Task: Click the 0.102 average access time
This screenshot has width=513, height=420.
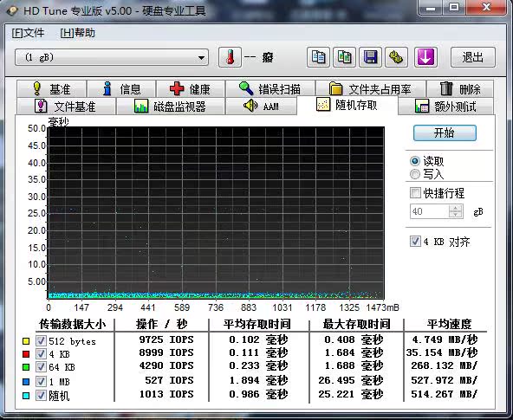Action: point(258,339)
